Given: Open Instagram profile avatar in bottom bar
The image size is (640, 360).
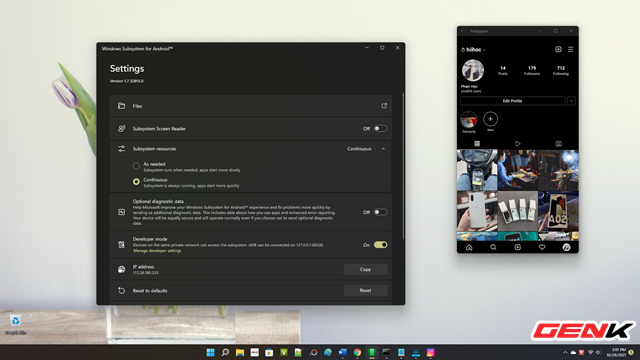Looking at the screenshot, I should pos(566,247).
